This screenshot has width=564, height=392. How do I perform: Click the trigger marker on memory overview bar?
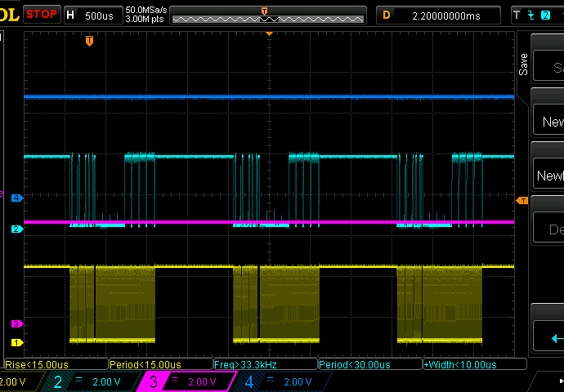click(x=264, y=11)
